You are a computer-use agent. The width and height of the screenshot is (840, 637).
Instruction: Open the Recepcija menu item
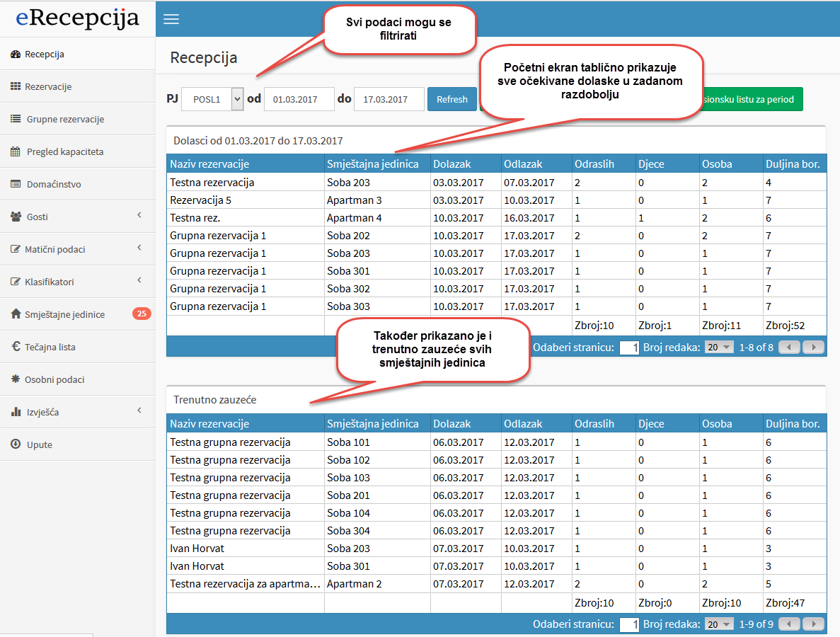pyautogui.click(x=78, y=54)
